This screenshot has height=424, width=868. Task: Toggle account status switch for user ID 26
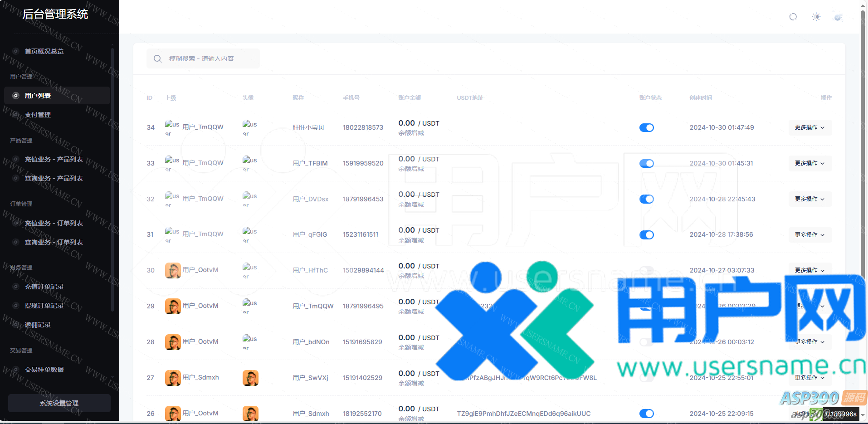646,413
